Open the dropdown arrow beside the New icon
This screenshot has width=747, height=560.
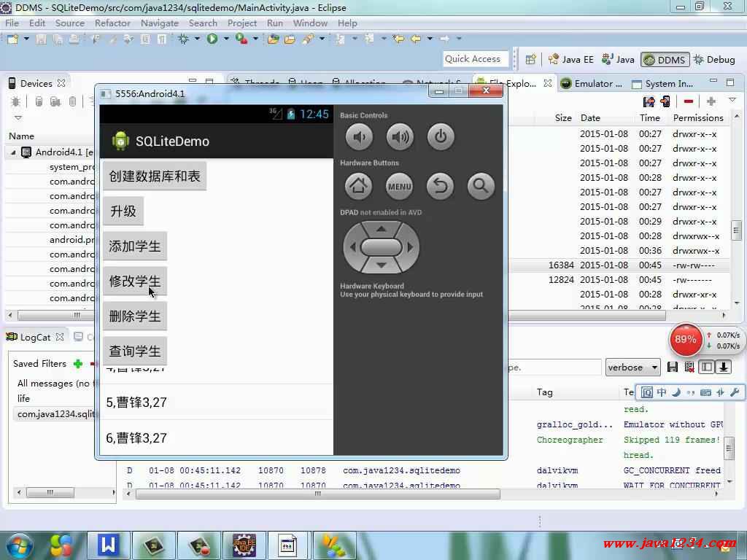[26, 39]
